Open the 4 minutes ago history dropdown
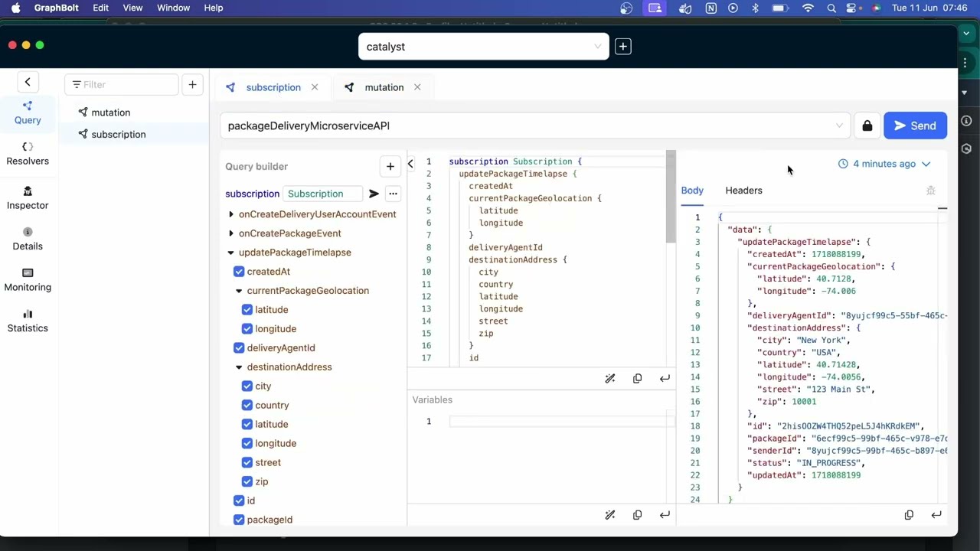 884,164
